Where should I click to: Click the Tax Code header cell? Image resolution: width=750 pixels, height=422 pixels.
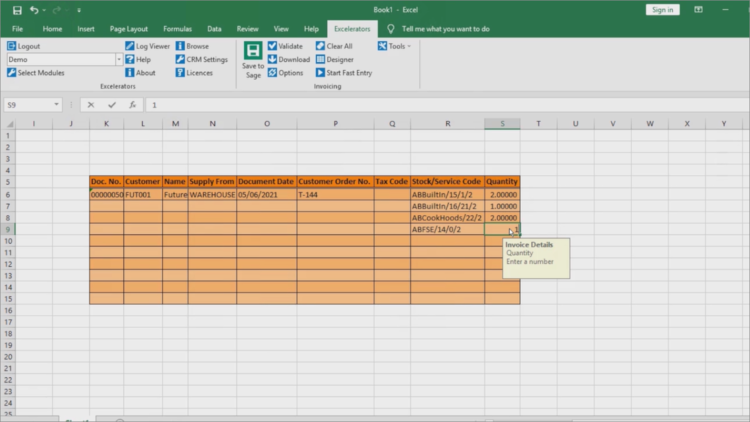pyautogui.click(x=392, y=182)
